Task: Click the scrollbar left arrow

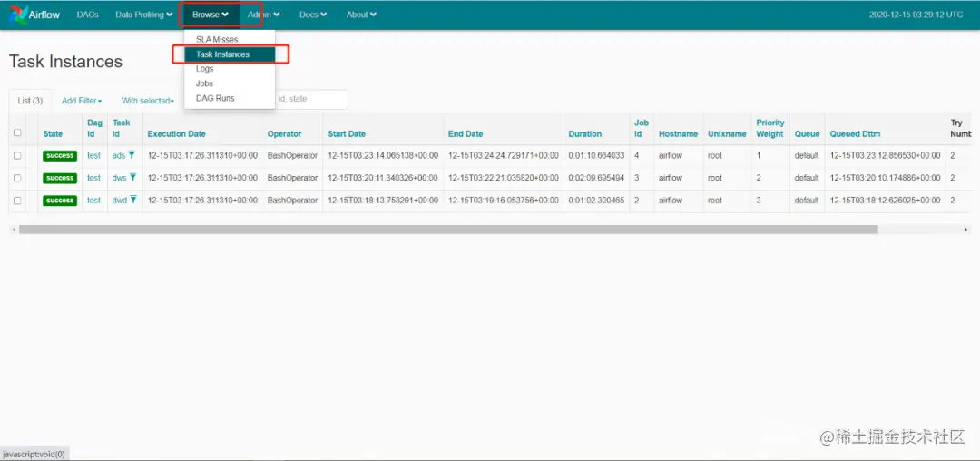Action: 14,230
